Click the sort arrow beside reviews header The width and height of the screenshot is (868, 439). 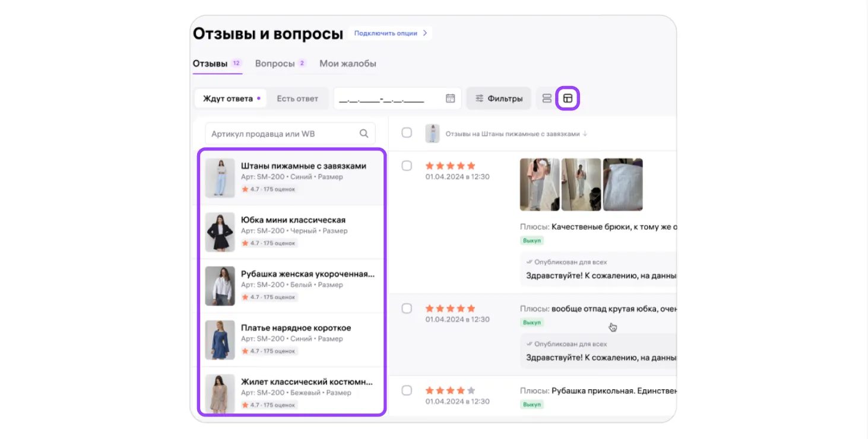pos(585,134)
